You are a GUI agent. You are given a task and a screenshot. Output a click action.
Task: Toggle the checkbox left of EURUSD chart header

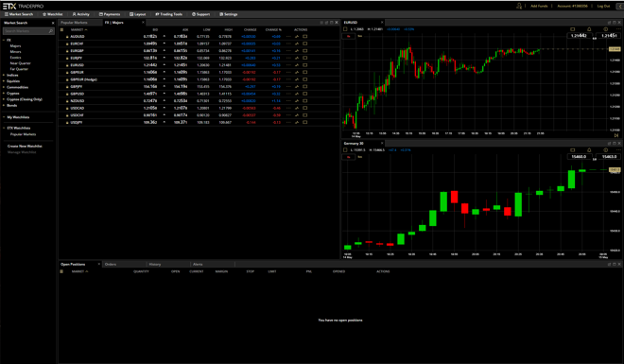345,29
